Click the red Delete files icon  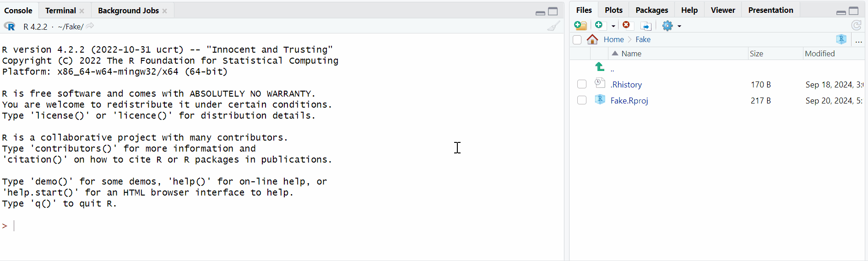(626, 25)
